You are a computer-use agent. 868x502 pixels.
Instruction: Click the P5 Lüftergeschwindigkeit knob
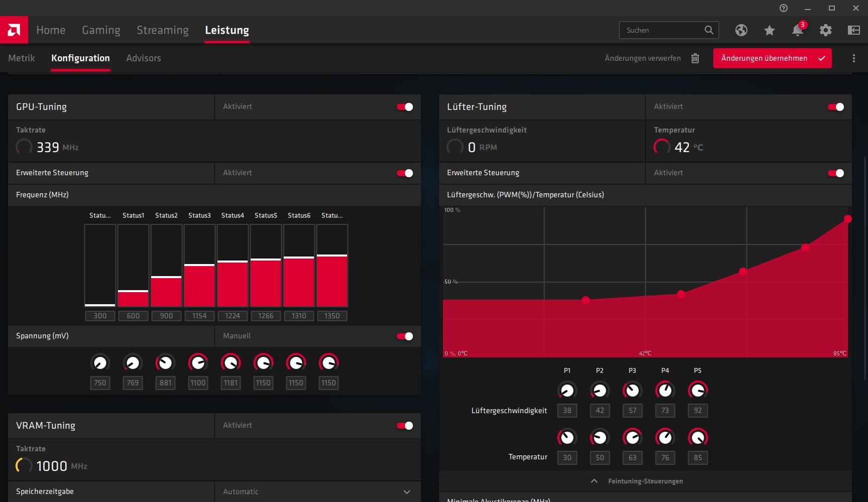[698, 390]
